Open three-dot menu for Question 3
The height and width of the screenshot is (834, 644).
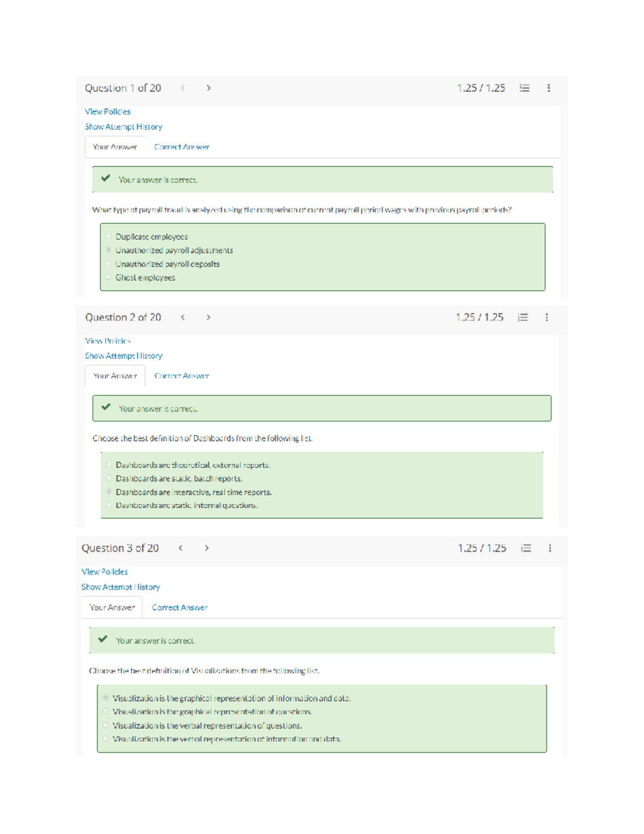(x=550, y=548)
